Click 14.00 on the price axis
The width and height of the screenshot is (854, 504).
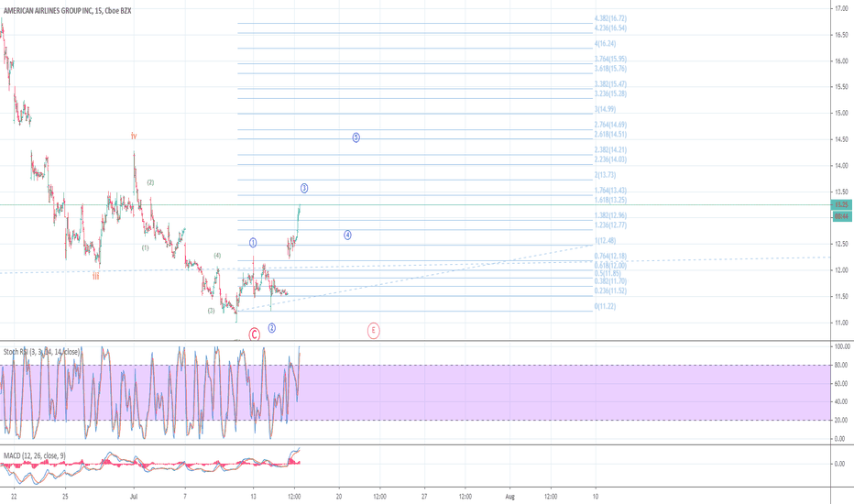click(x=841, y=166)
